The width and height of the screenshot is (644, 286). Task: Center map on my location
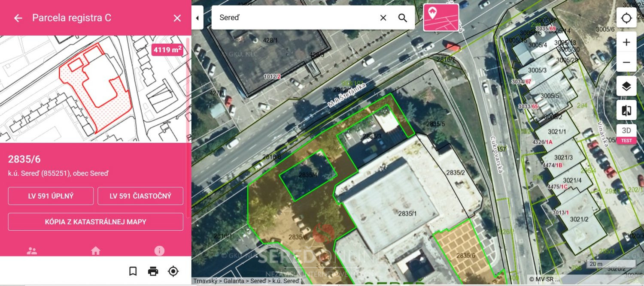[x=626, y=18]
